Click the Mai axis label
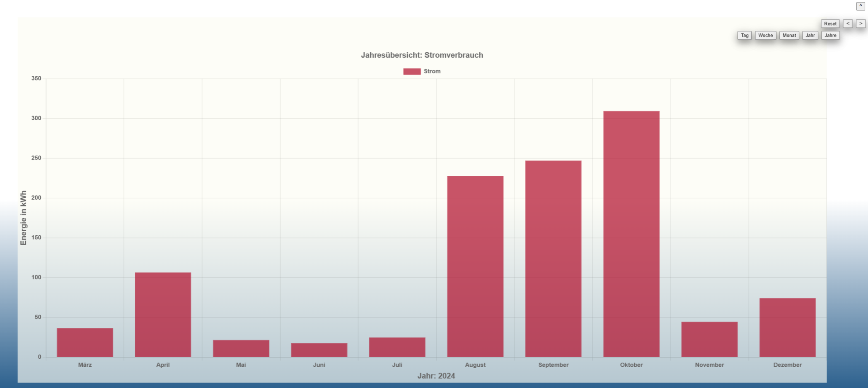The width and height of the screenshot is (868, 388). (x=241, y=365)
